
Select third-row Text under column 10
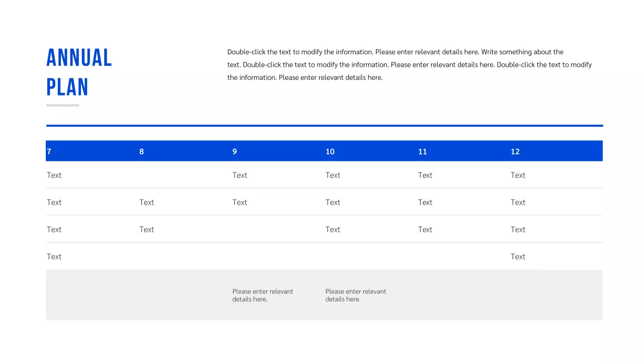pyautogui.click(x=333, y=230)
